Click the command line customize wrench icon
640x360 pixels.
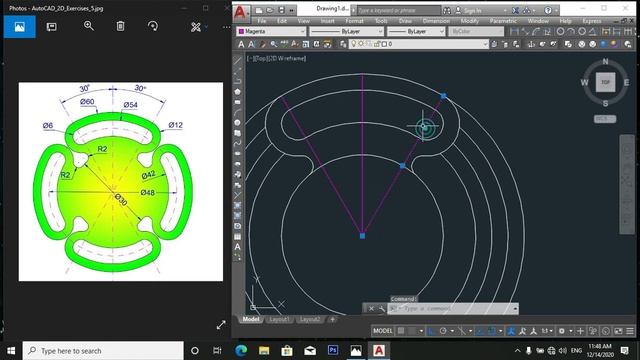point(382,309)
